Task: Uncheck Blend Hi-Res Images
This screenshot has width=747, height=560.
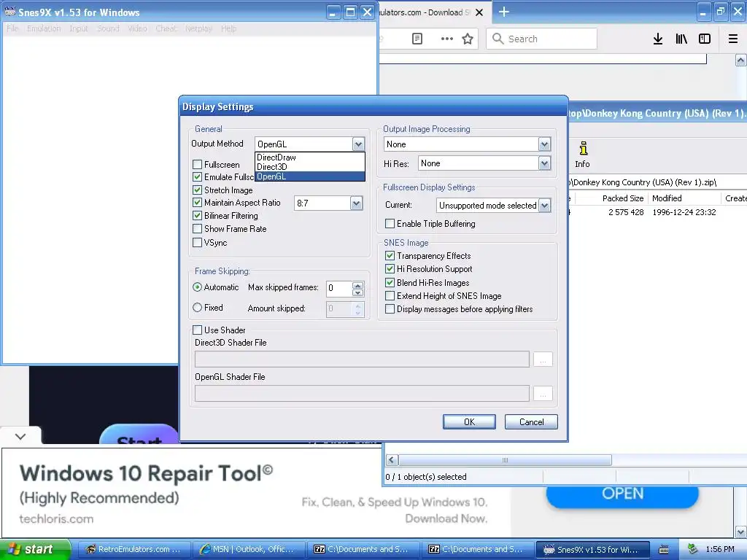Action: point(390,282)
